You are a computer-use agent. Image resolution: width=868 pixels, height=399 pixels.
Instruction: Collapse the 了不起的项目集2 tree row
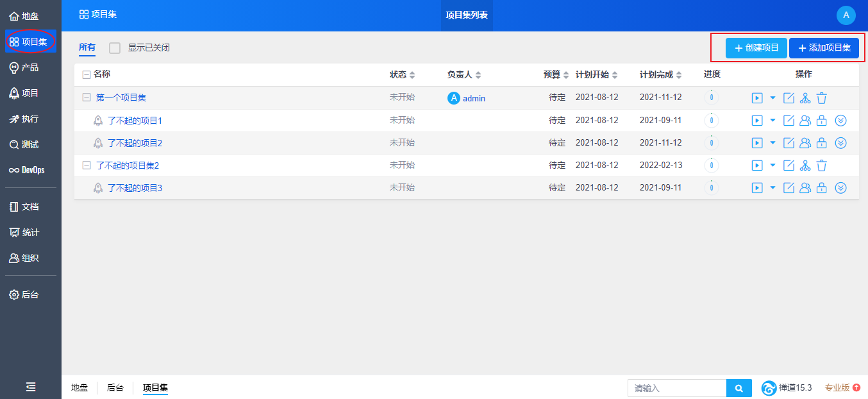(x=87, y=166)
